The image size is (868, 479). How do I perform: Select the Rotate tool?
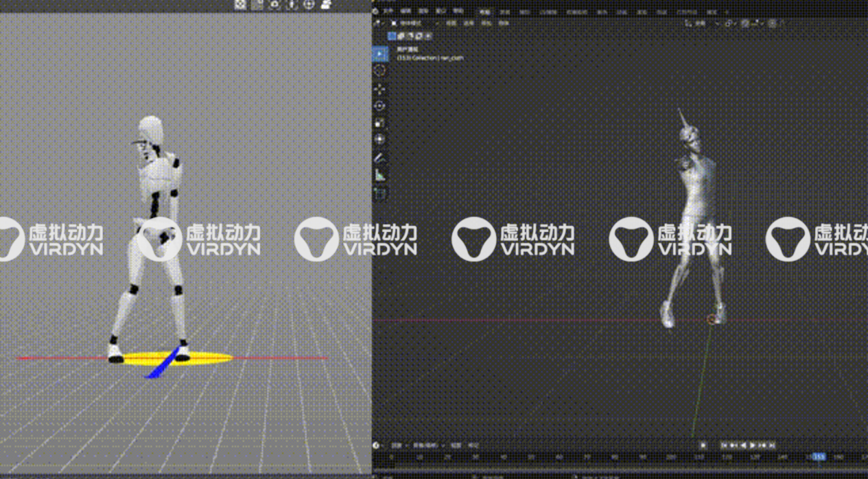click(x=379, y=106)
